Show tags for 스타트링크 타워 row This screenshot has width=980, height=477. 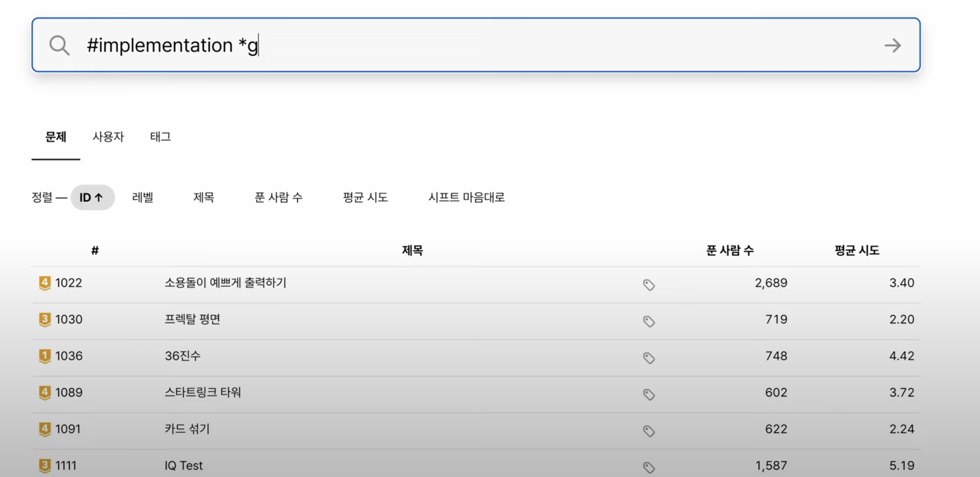click(648, 394)
